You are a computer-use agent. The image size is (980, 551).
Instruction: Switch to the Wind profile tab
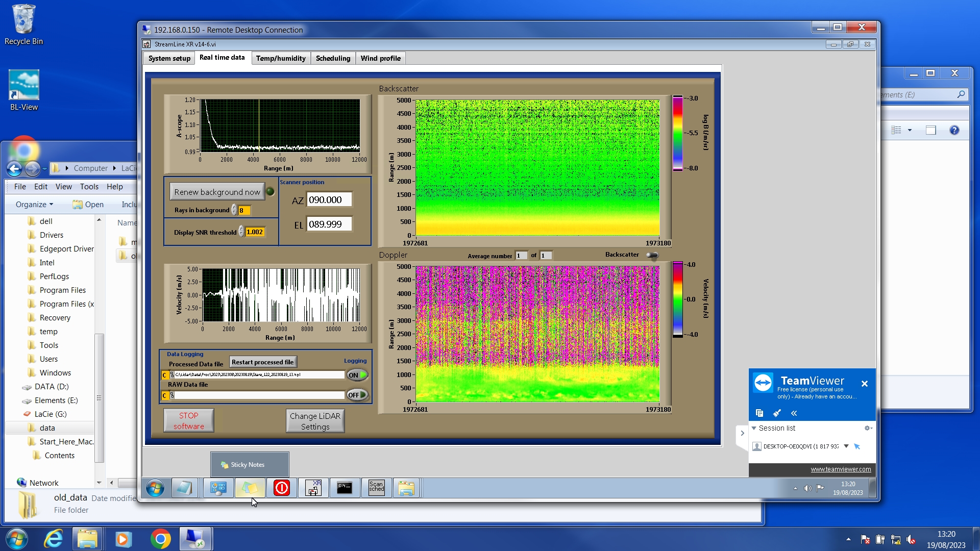(380, 58)
